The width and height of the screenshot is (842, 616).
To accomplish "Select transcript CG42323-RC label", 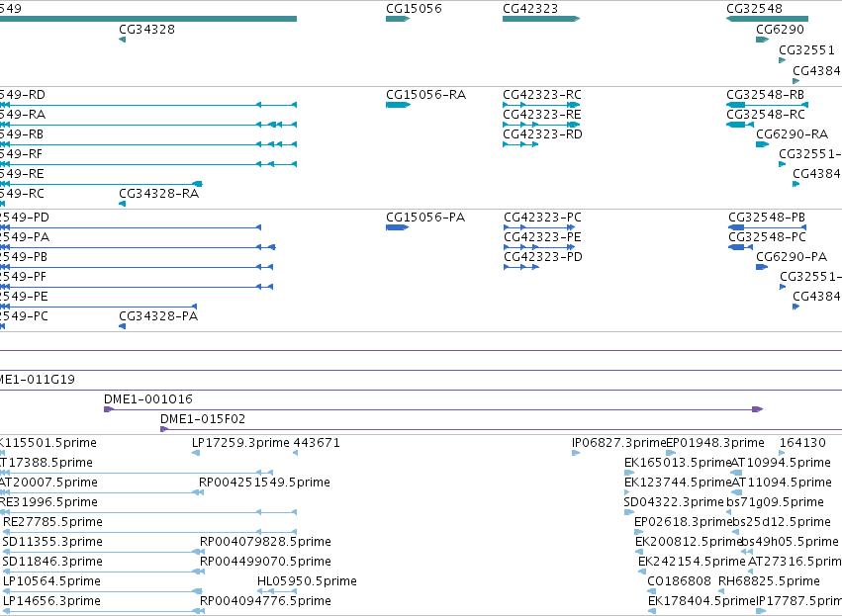I will click(x=542, y=95).
